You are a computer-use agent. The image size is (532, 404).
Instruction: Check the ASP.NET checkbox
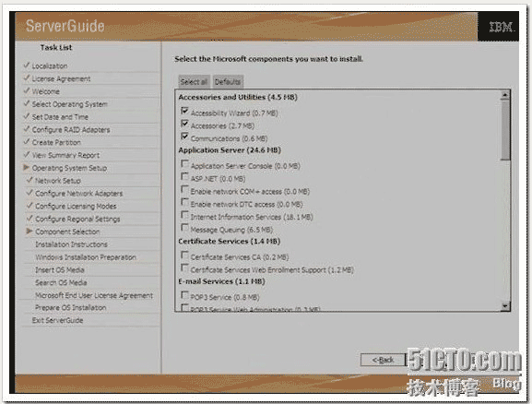click(x=184, y=176)
